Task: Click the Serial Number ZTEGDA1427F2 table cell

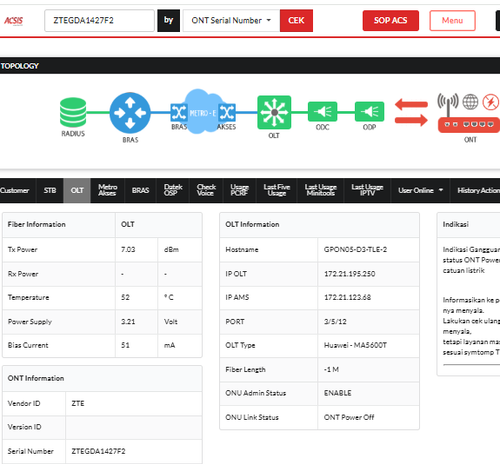Action: point(134,451)
